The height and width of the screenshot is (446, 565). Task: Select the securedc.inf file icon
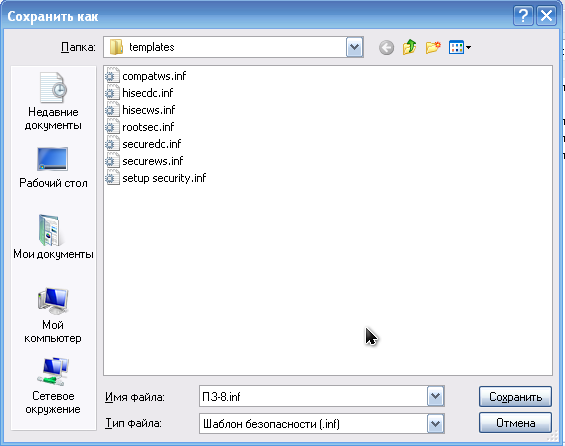tap(112, 144)
